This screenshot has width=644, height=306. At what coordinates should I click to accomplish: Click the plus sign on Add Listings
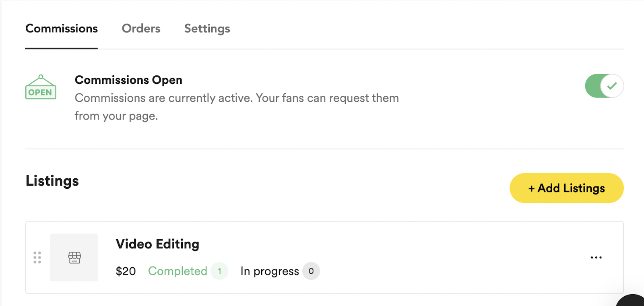pyautogui.click(x=531, y=188)
